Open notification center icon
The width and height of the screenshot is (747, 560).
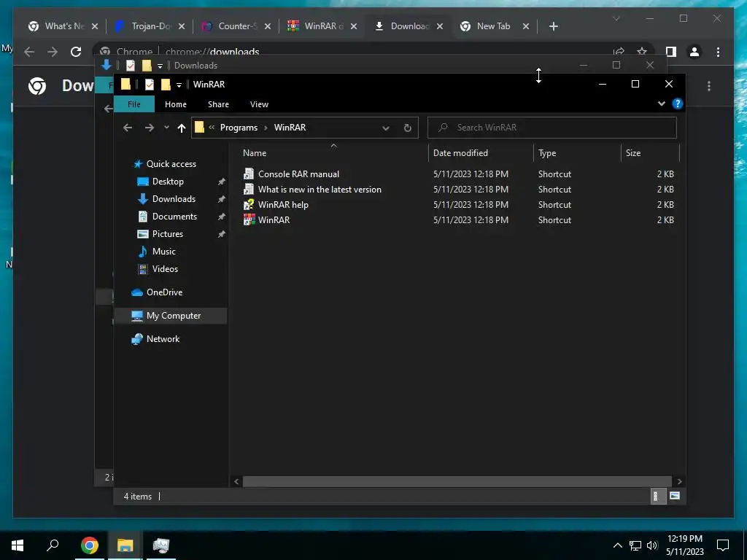pos(723,545)
